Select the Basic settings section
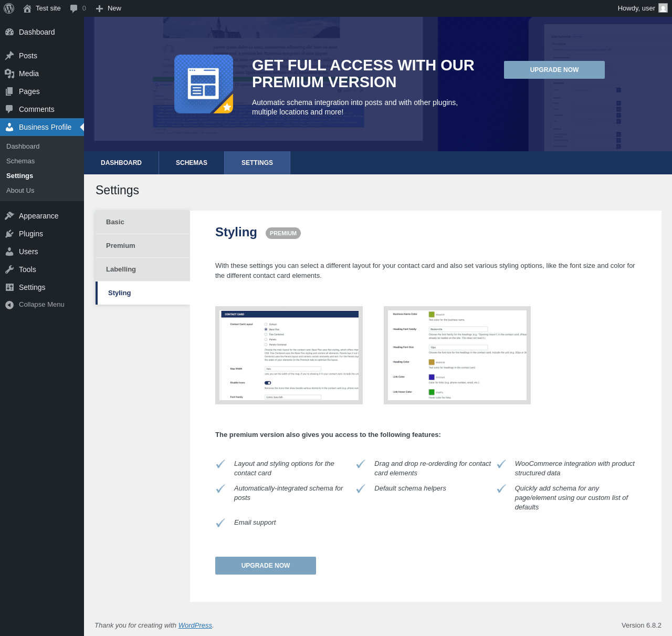672x636 pixels. 143,222
